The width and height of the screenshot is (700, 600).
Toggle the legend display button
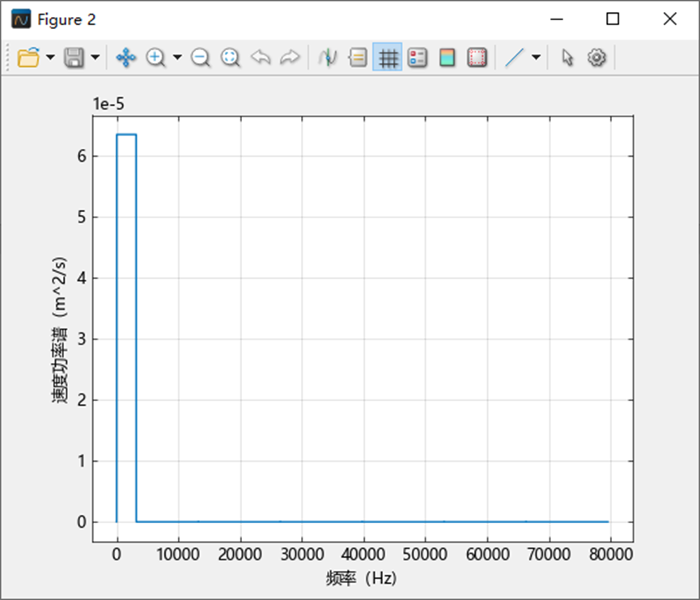tap(418, 57)
